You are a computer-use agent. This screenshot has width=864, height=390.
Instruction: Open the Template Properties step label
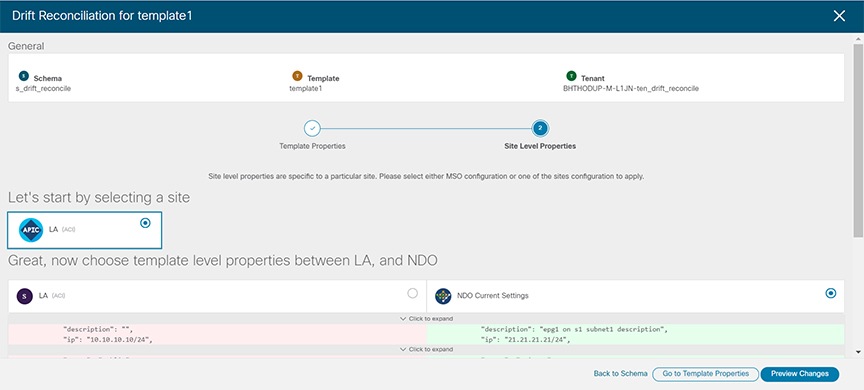(x=312, y=147)
